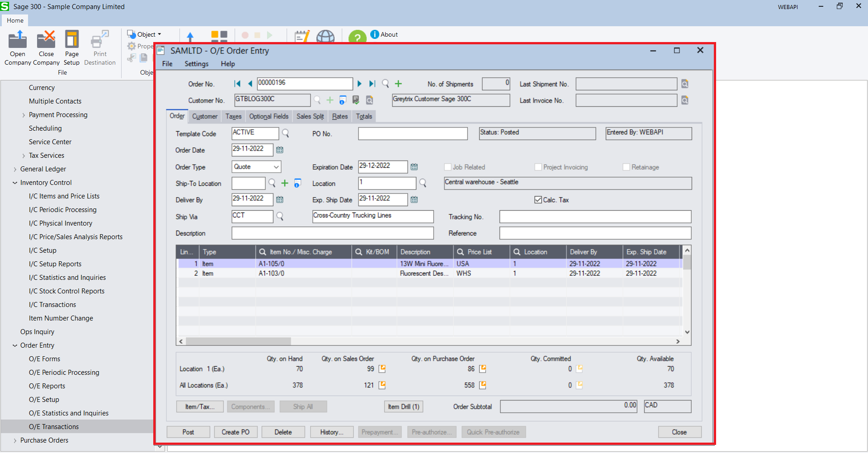Image resolution: width=868 pixels, height=453 pixels.
Task: Click the Post button
Action: [188, 432]
